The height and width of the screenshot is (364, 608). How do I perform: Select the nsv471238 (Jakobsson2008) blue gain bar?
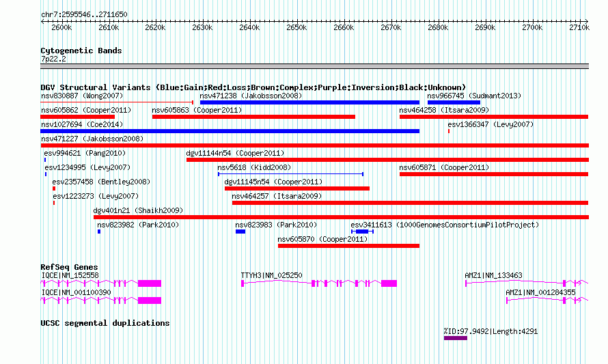point(309,102)
